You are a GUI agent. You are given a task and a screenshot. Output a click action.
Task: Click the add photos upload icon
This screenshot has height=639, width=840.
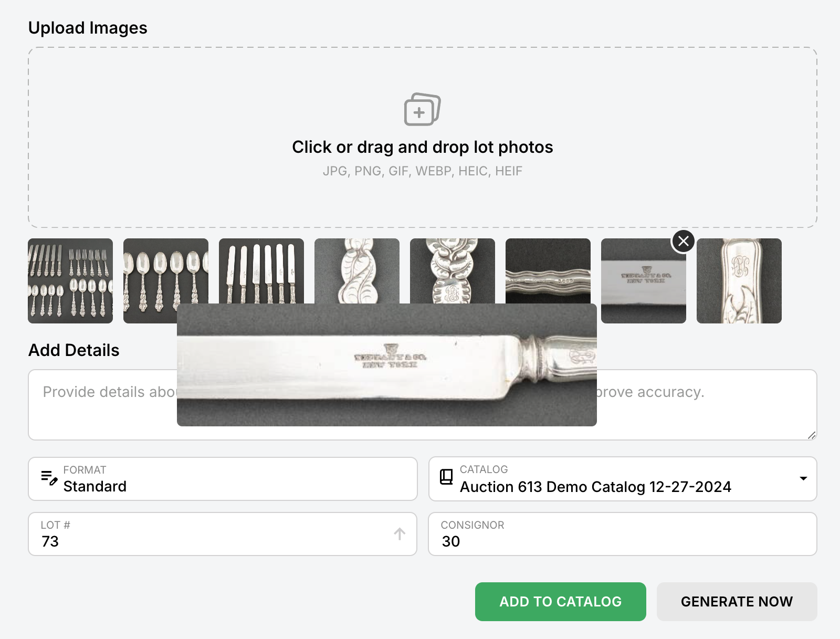tap(422, 110)
